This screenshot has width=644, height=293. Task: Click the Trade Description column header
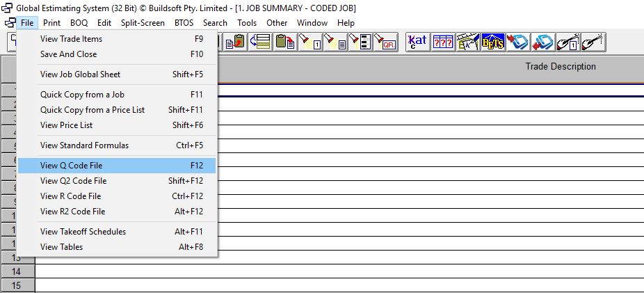(x=560, y=67)
